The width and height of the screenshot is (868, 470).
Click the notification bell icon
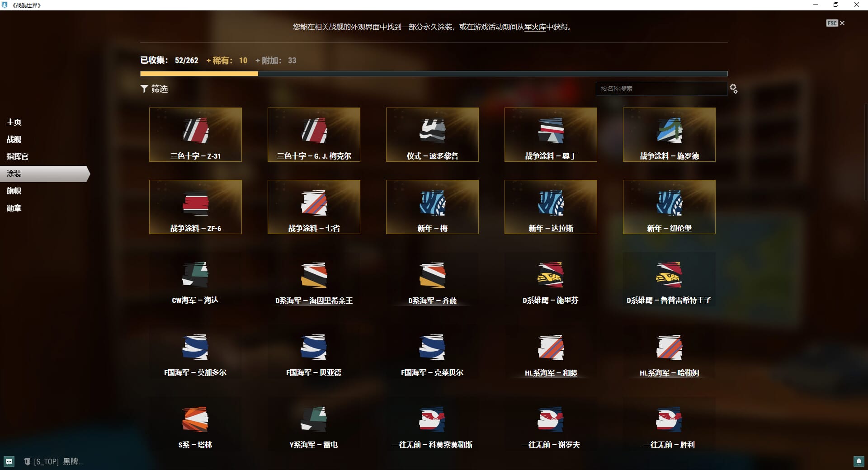coord(859,461)
